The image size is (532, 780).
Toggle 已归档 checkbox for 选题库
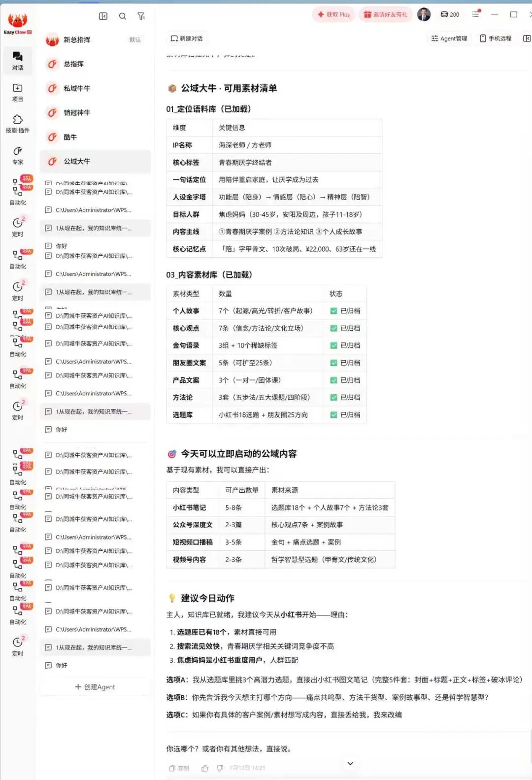coord(333,415)
